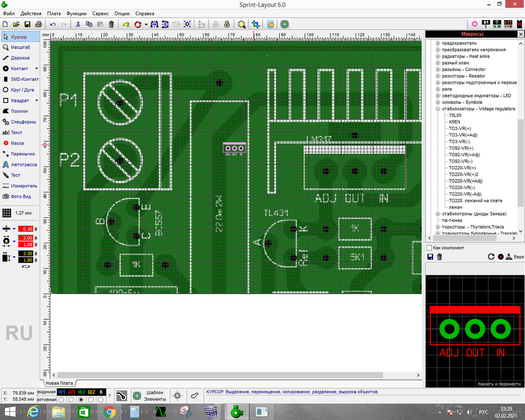Click the yellow padlock icon in the toolbar

click(227, 24)
